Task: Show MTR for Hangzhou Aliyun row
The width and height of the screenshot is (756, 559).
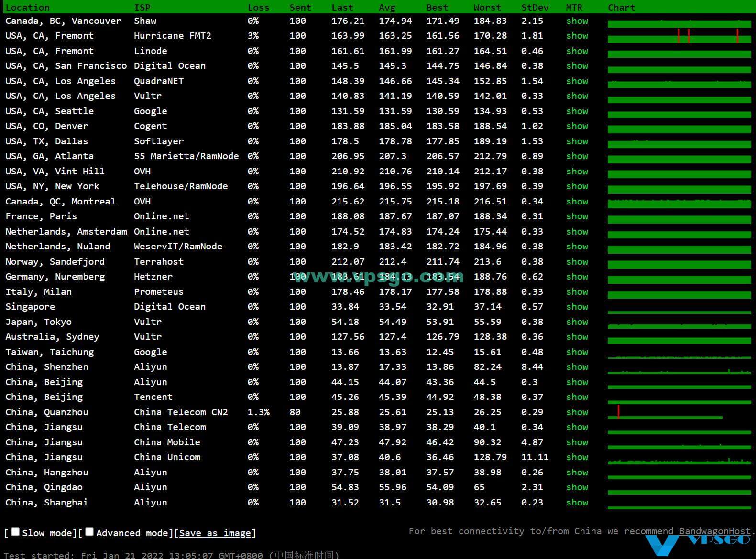Action: (577, 473)
